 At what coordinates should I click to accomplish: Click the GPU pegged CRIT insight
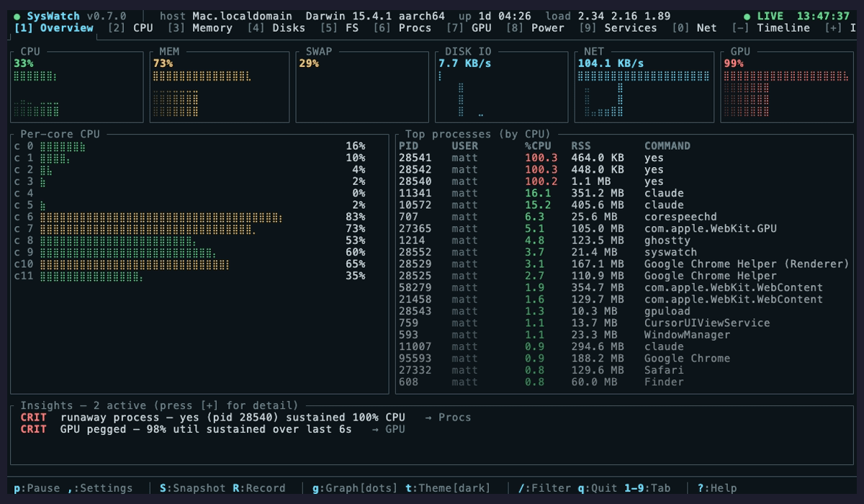[x=212, y=429]
